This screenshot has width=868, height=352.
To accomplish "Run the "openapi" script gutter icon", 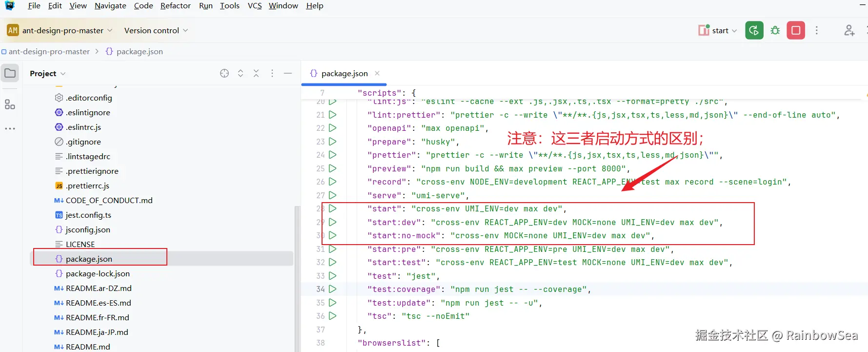I will [333, 128].
